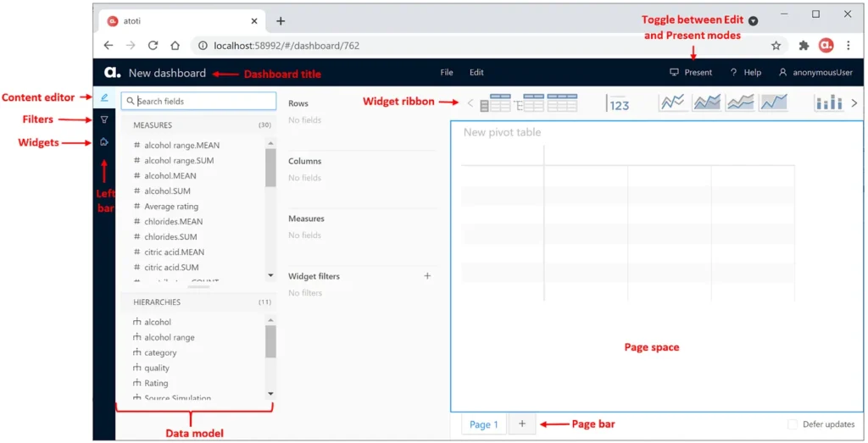The image size is (868, 443).
Task: Select the quality hierarchy
Action: [157, 368]
